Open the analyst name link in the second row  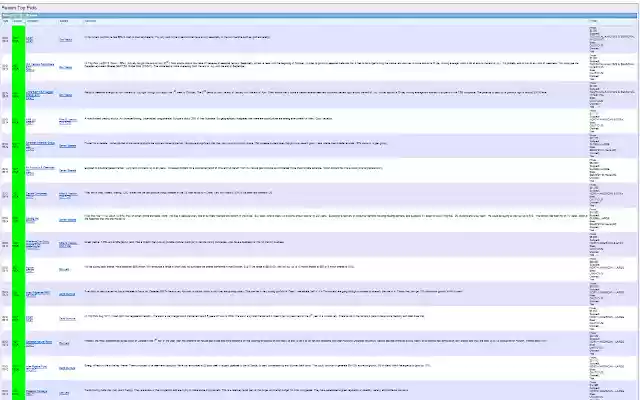click(65, 67)
